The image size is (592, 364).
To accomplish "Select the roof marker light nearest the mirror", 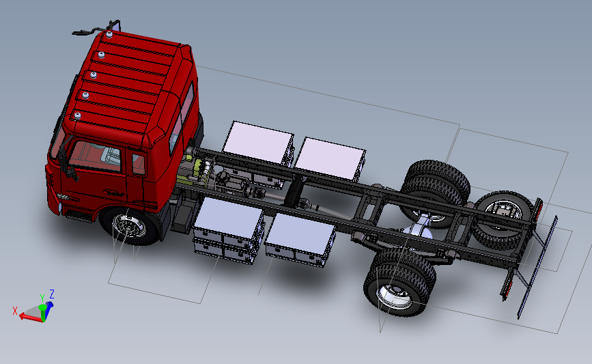I will [109, 35].
